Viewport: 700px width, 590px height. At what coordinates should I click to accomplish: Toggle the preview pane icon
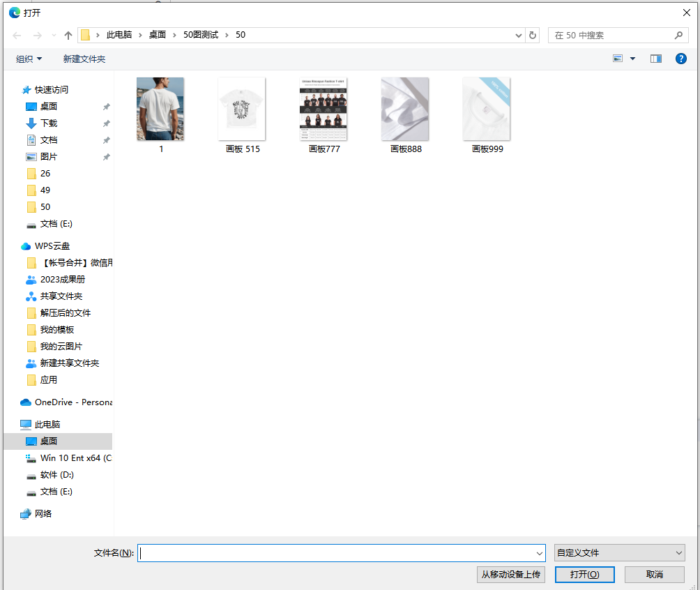pos(656,59)
